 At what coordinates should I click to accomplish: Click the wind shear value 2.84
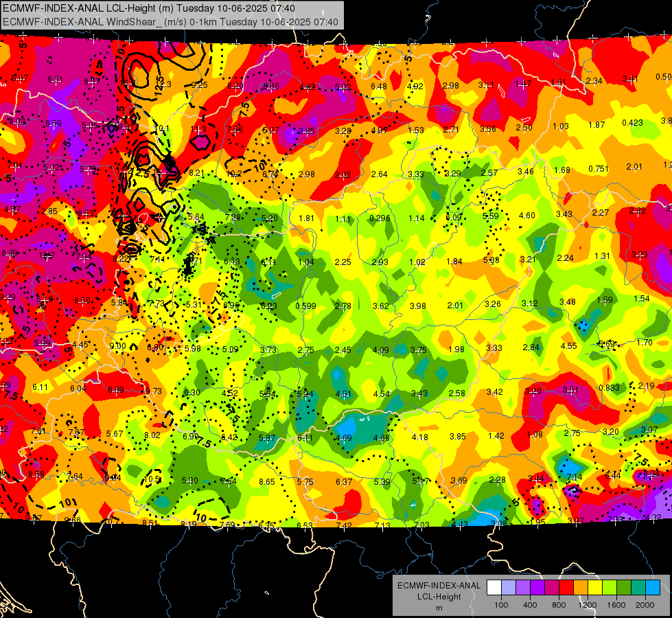(x=531, y=347)
